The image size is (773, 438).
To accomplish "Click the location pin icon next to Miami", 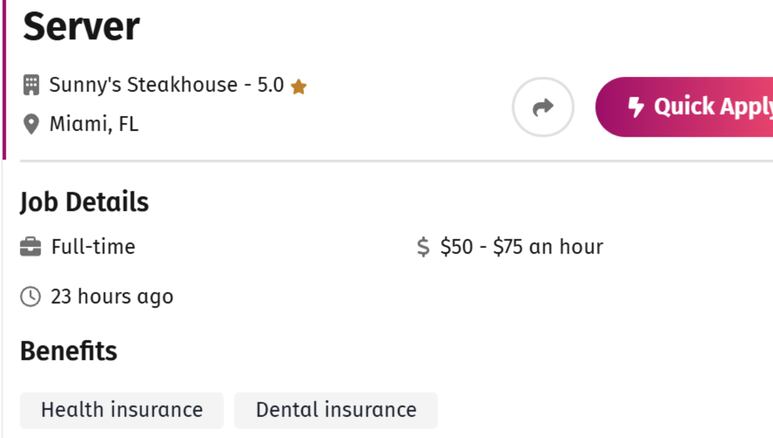I will (31, 124).
